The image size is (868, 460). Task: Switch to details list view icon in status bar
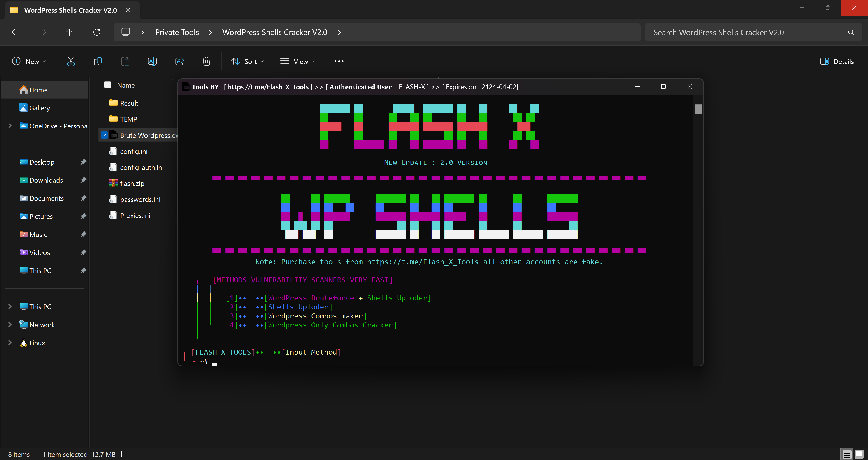click(847, 454)
